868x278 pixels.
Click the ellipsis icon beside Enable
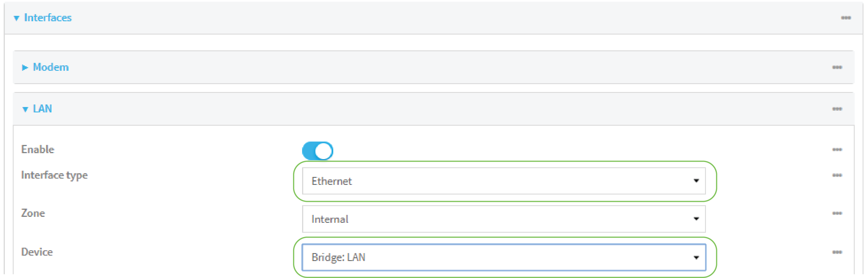(837, 150)
